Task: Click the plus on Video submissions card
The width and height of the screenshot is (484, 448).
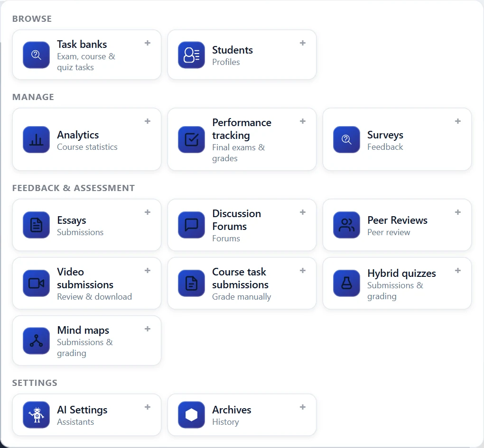Action: (x=148, y=270)
